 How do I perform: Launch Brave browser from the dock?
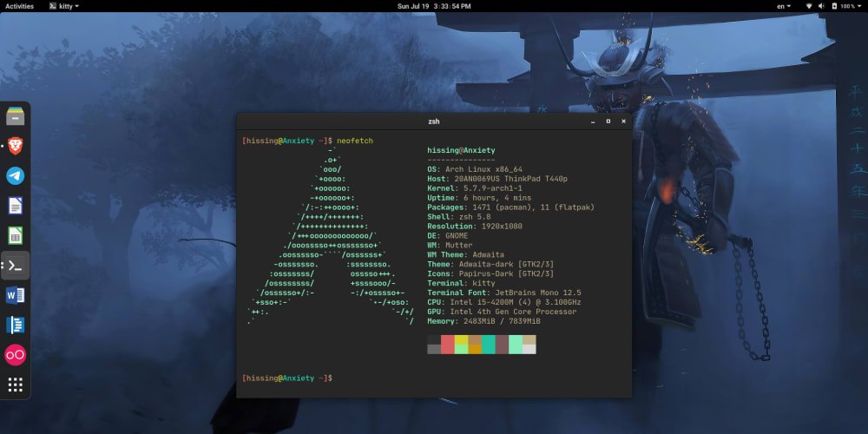point(16,146)
